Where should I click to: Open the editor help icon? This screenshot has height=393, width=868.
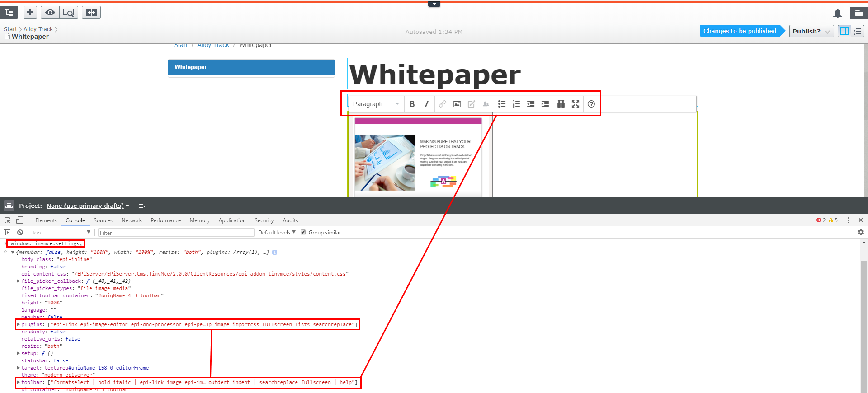(x=591, y=104)
